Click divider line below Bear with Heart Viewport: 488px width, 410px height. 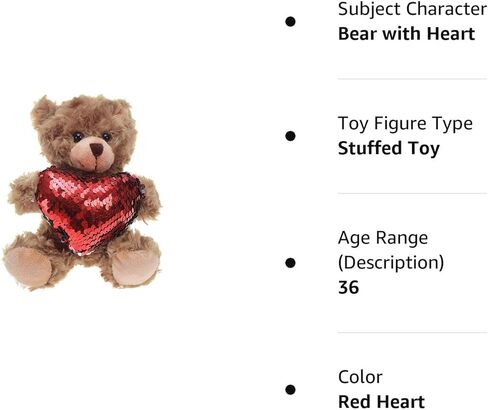412,79
